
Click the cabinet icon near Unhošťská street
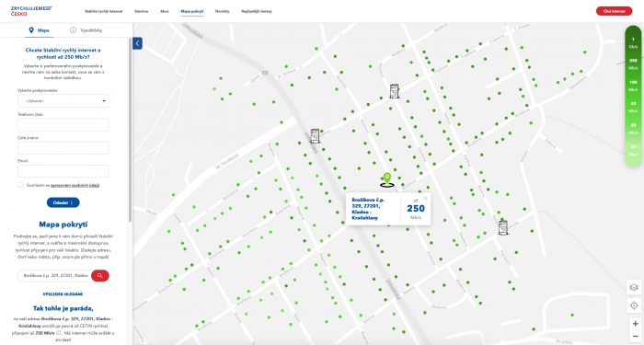[315, 135]
